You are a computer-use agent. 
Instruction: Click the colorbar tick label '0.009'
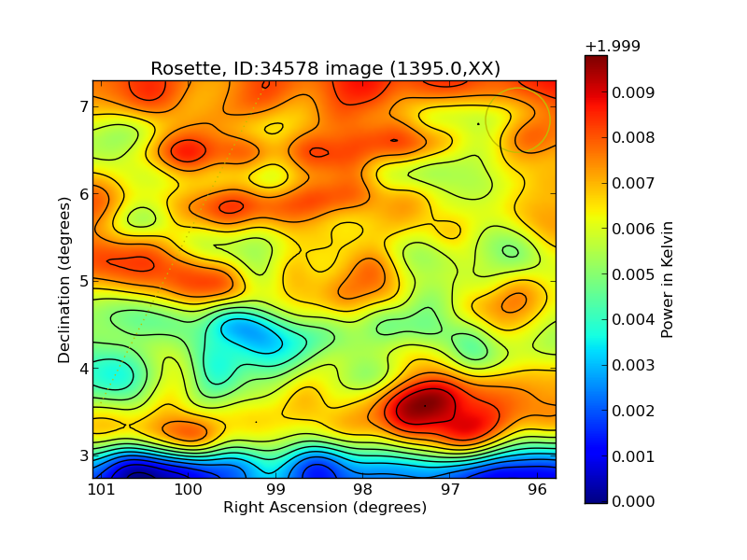click(x=633, y=92)
